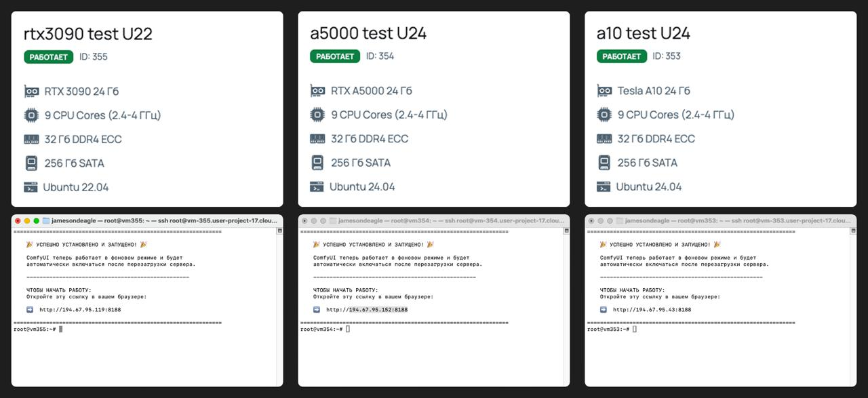
Task: Click the Ubuntu 24.04 terminal icon on a5000 card
Action: pyautogui.click(x=317, y=186)
